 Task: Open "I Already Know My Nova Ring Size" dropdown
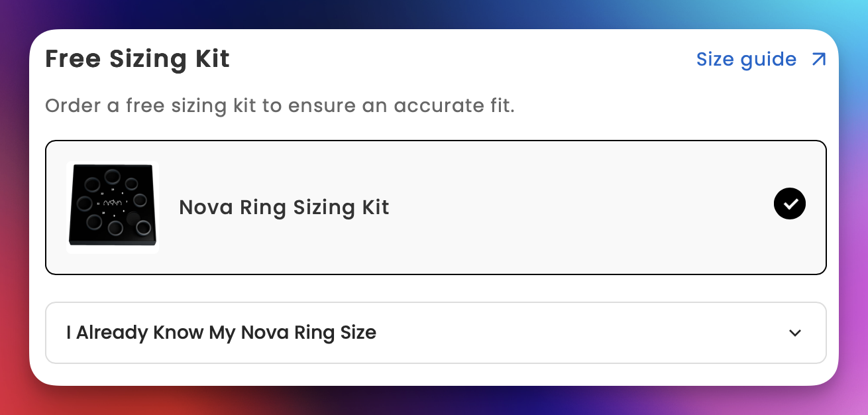pos(436,333)
